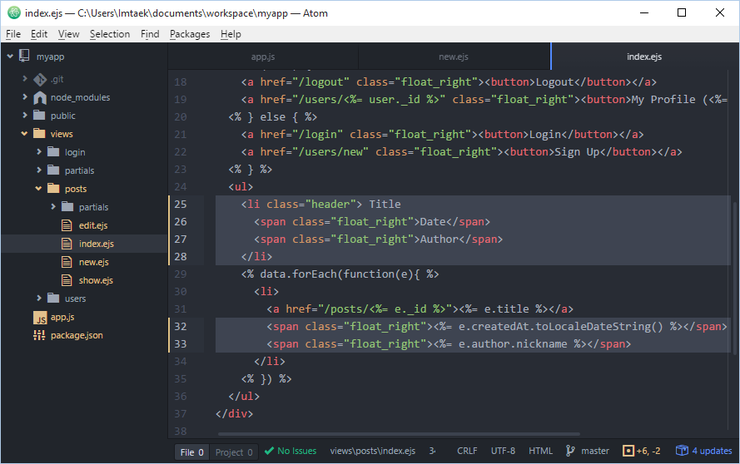Click line number 25 in gutter

coord(180,204)
